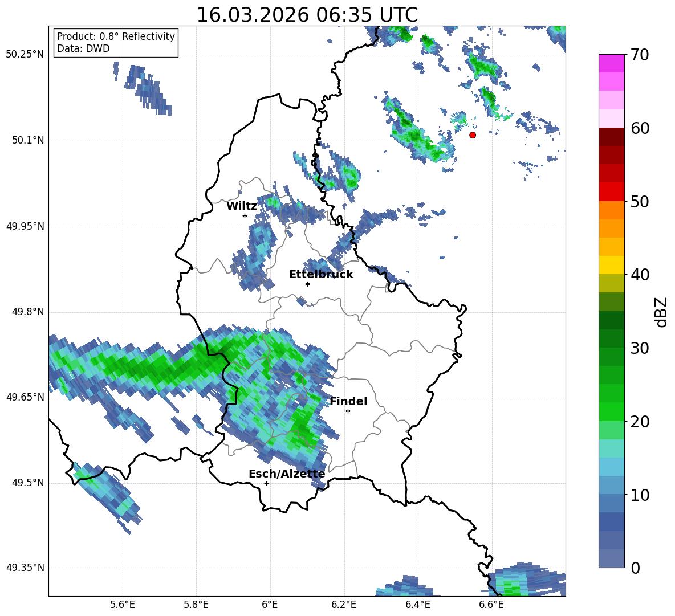Click the Esch/Alzette city label
Screen dimensions: 675x616
tap(287, 474)
